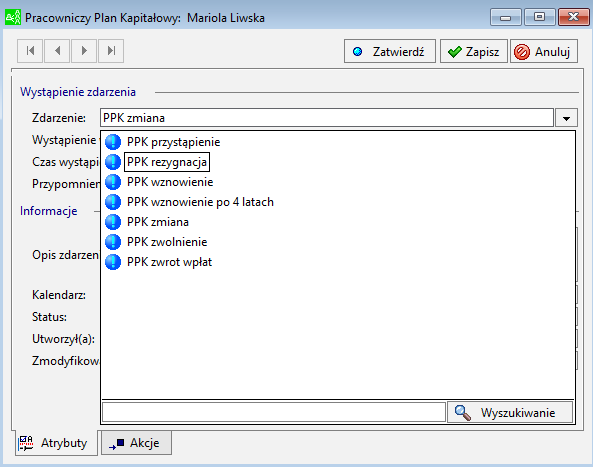Go to first record navigation arrow
593x467 pixels.
coord(30,51)
